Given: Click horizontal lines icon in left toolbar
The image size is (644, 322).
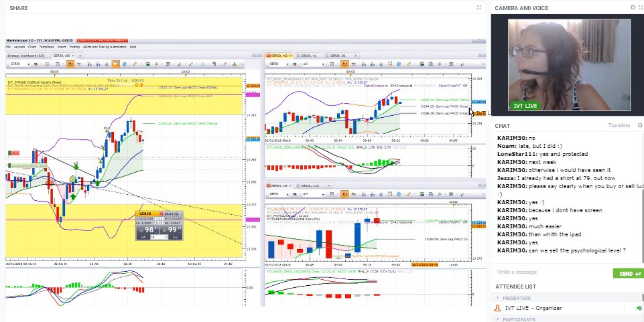Looking at the screenshot, I should pyautogui.click(x=168, y=64).
